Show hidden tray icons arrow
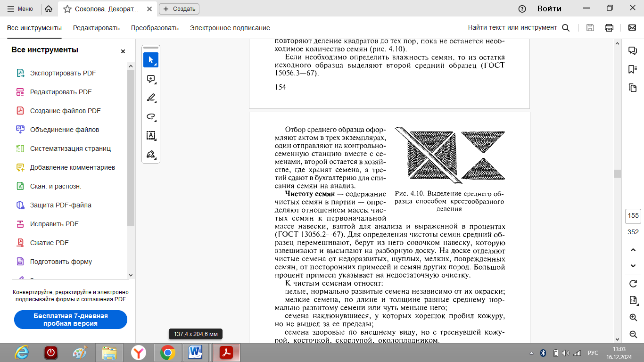Viewport: 644px width, 362px height. [532, 353]
